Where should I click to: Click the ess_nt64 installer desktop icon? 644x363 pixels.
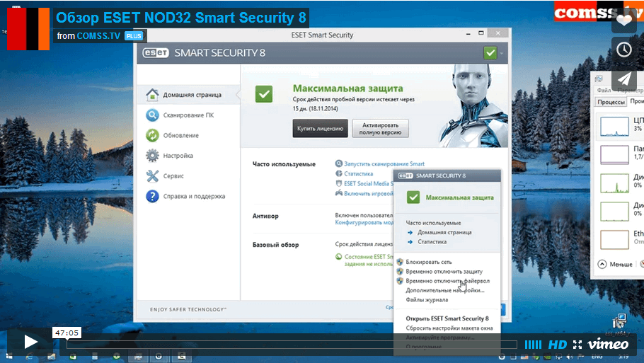click(619, 325)
